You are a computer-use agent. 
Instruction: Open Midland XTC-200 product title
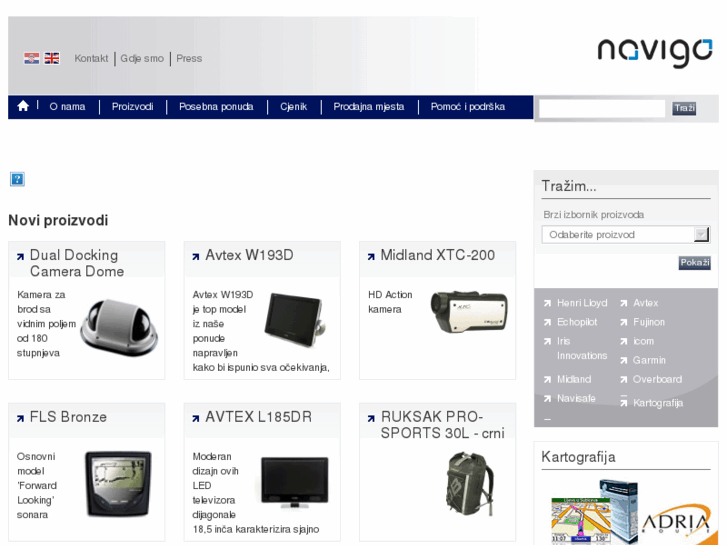coord(438,255)
